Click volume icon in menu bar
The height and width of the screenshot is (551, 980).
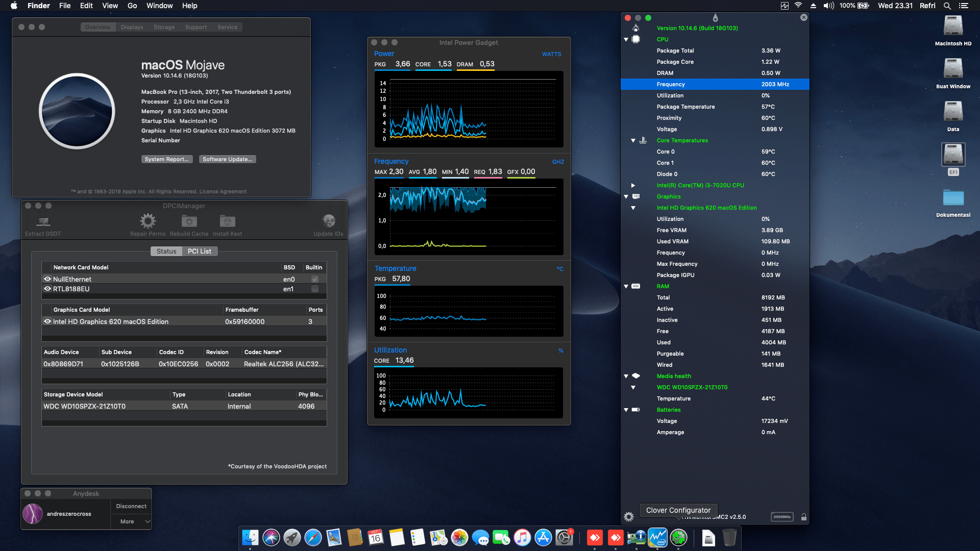[828, 6]
